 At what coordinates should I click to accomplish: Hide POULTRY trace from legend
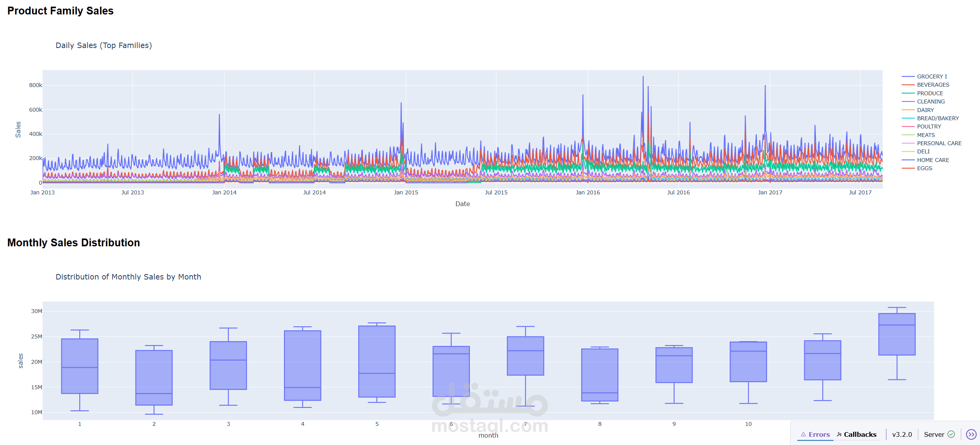pyautogui.click(x=929, y=126)
